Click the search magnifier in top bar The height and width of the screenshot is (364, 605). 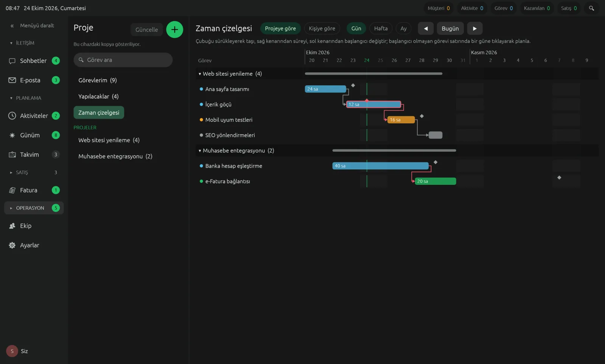[591, 8]
